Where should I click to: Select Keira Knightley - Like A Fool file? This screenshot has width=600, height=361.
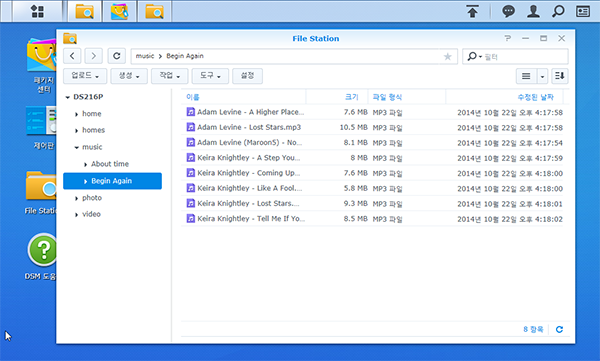click(x=372, y=188)
